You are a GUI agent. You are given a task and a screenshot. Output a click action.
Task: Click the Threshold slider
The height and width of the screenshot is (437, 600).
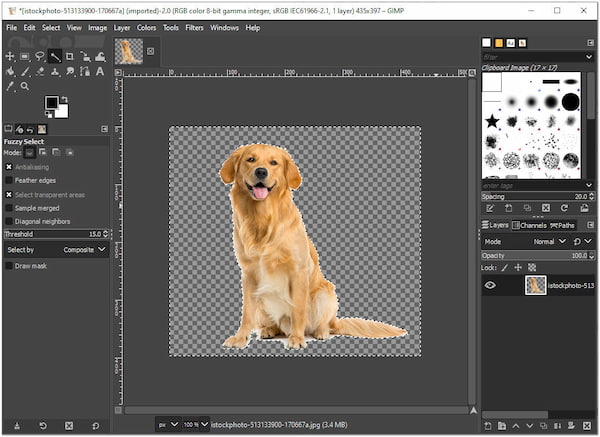point(56,234)
